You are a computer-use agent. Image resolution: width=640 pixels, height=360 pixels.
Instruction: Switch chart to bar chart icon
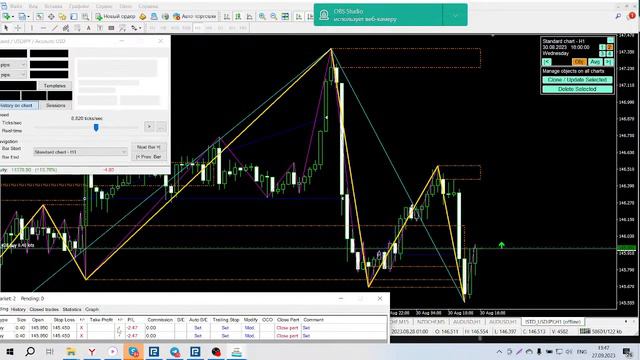coord(227,16)
